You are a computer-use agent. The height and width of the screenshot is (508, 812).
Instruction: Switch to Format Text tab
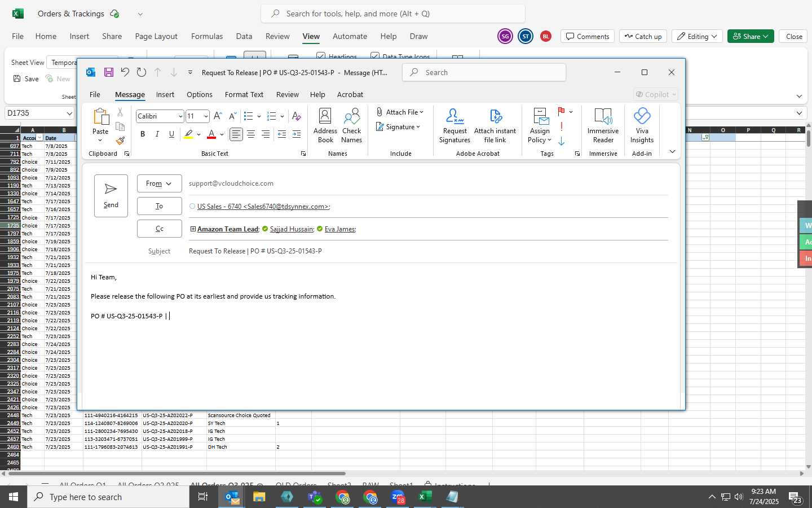coord(244,94)
